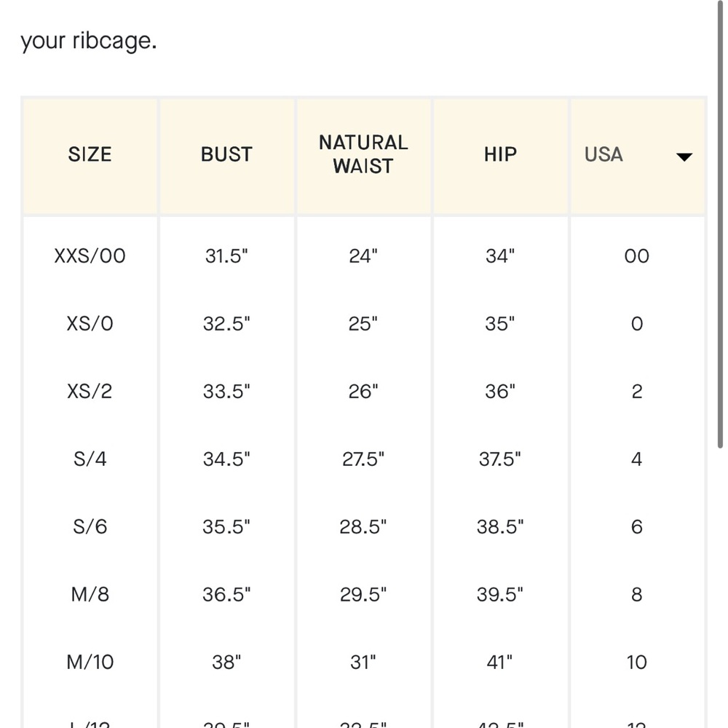Select the S/4 size cell
The width and height of the screenshot is (728, 728).
point(90,459)
